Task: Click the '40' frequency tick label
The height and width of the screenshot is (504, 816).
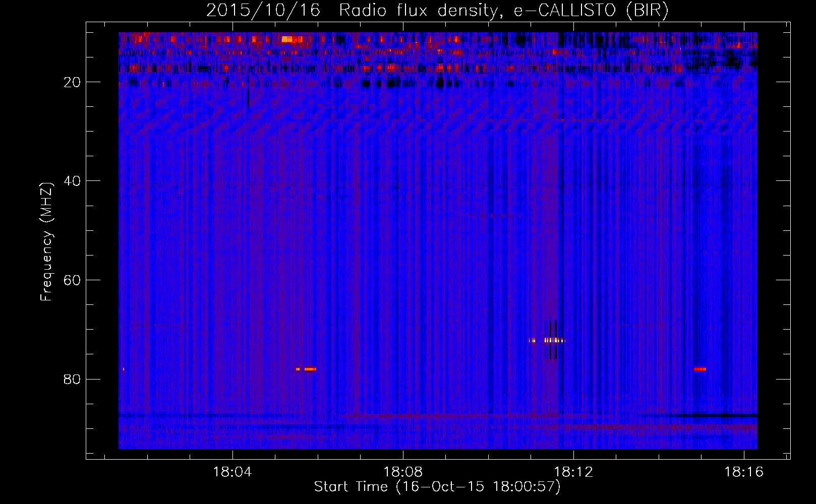Action: (73, 181)
